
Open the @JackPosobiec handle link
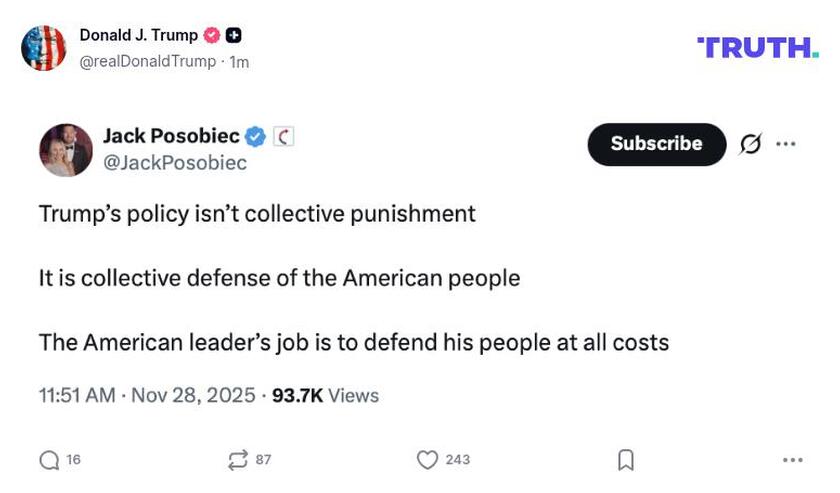tap(175, 162)
